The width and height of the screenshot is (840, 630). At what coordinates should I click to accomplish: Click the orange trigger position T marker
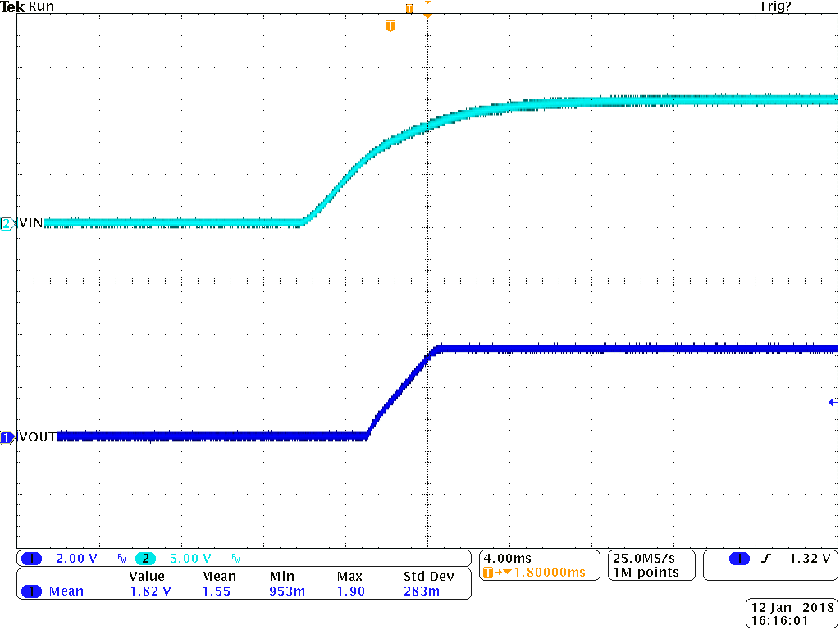(390, 25)
